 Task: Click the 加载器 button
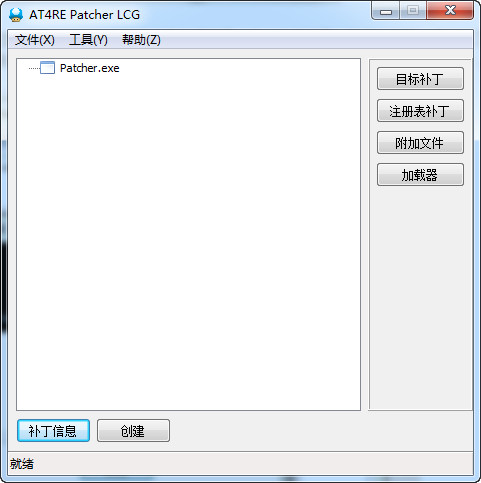[x=420, y=175]
